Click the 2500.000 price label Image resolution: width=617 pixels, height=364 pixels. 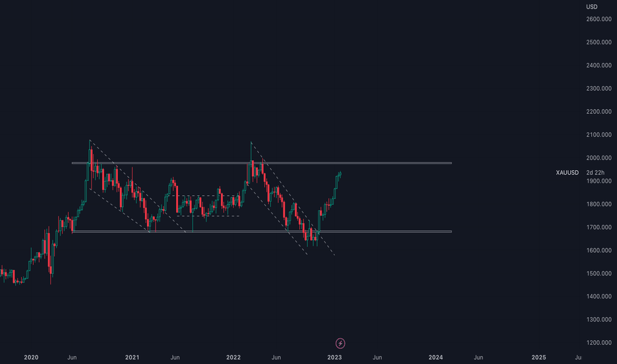[599, 42]
